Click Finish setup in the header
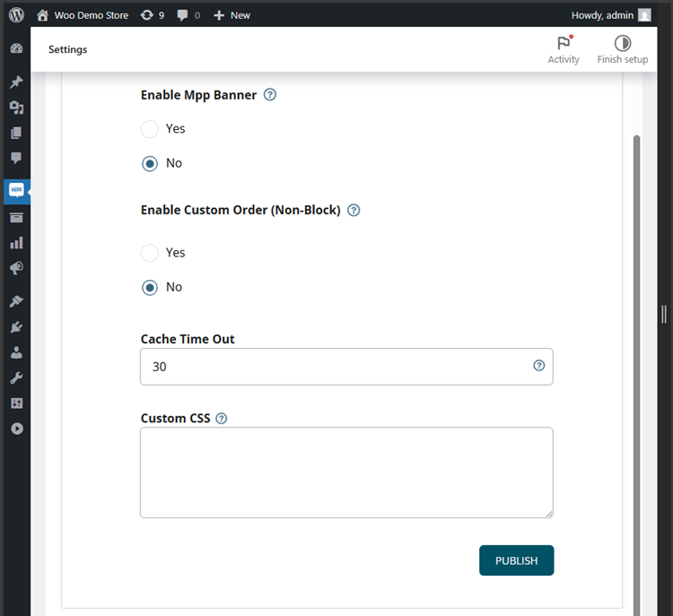This screenshot has width=673, height=616. click(x=622, y=49)
